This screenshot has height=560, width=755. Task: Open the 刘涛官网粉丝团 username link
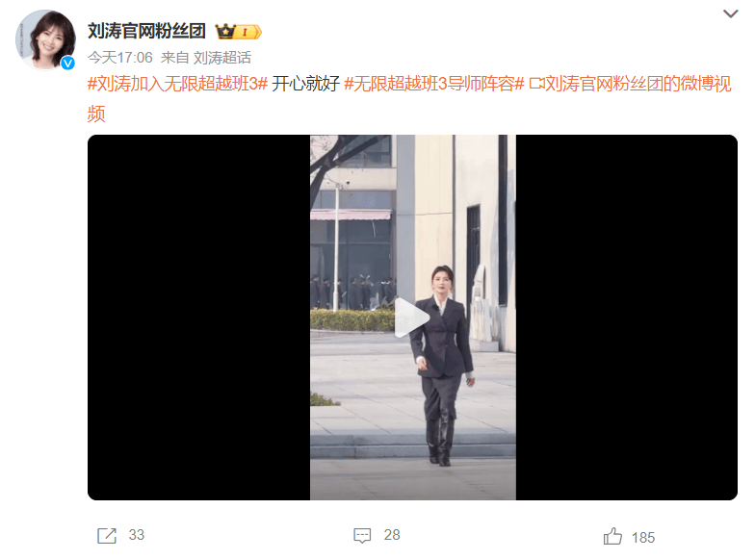tap(146, 31)
